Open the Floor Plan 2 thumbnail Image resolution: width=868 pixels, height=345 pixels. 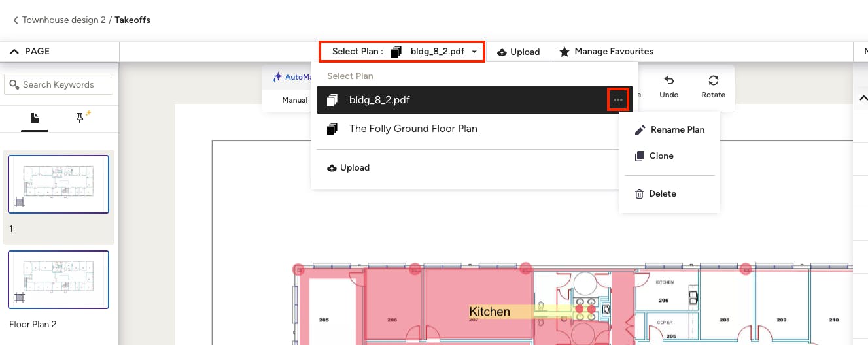click(58, 280)
